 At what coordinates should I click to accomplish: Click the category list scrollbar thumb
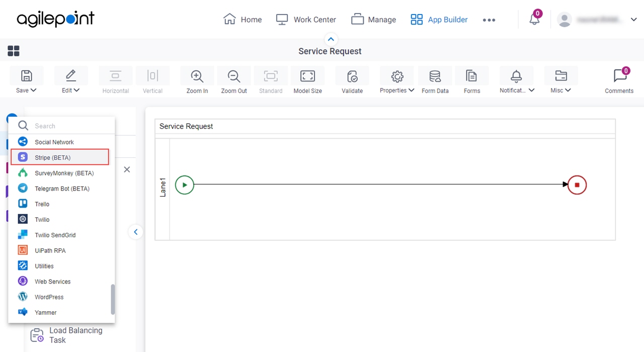[x=113, y=299]
